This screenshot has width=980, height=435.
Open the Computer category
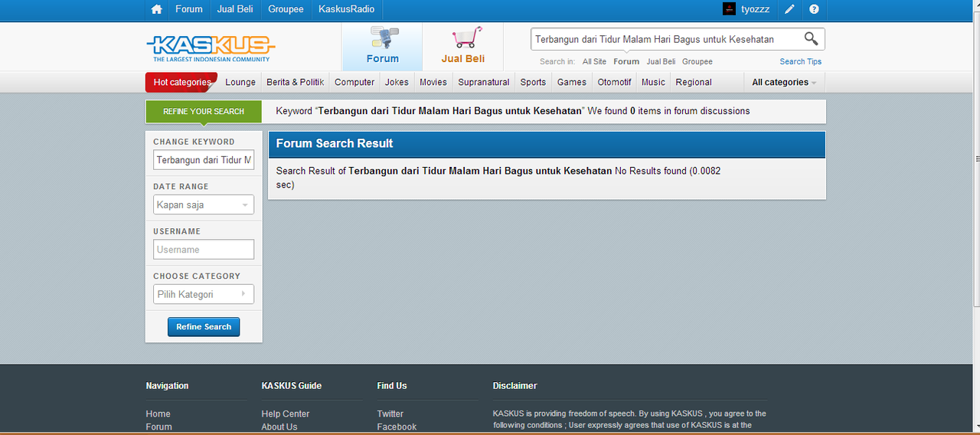(x=354, y=82)
